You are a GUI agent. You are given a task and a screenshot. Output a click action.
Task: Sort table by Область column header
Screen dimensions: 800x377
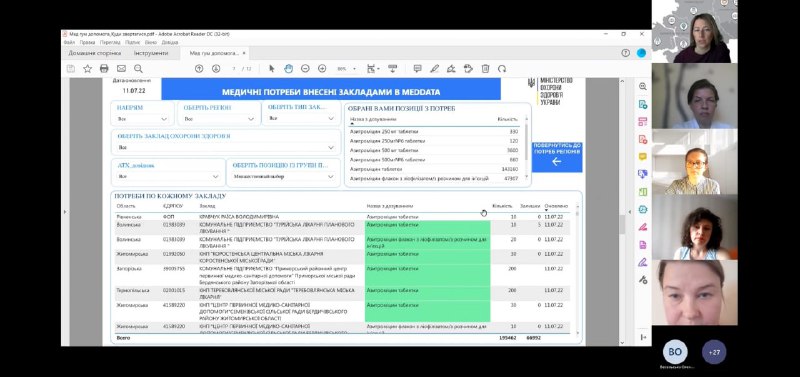click(126, 206)
